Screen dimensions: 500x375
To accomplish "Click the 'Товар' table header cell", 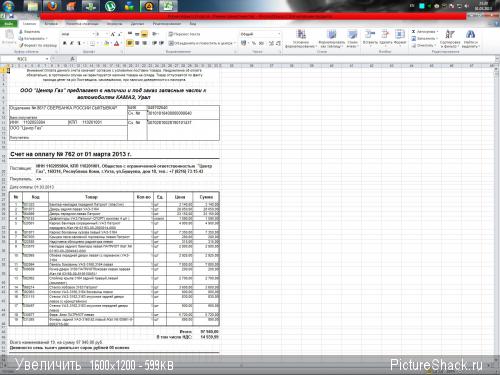I will point(91,197).
